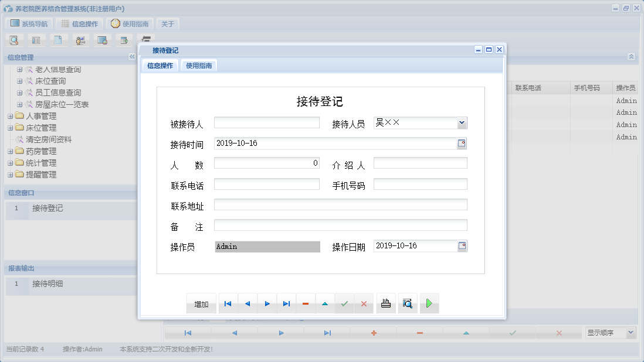Click the monitor globe toolbar icon
This screenshot has width=644, height=362.
pyautogui.click(x=102, y=40)
